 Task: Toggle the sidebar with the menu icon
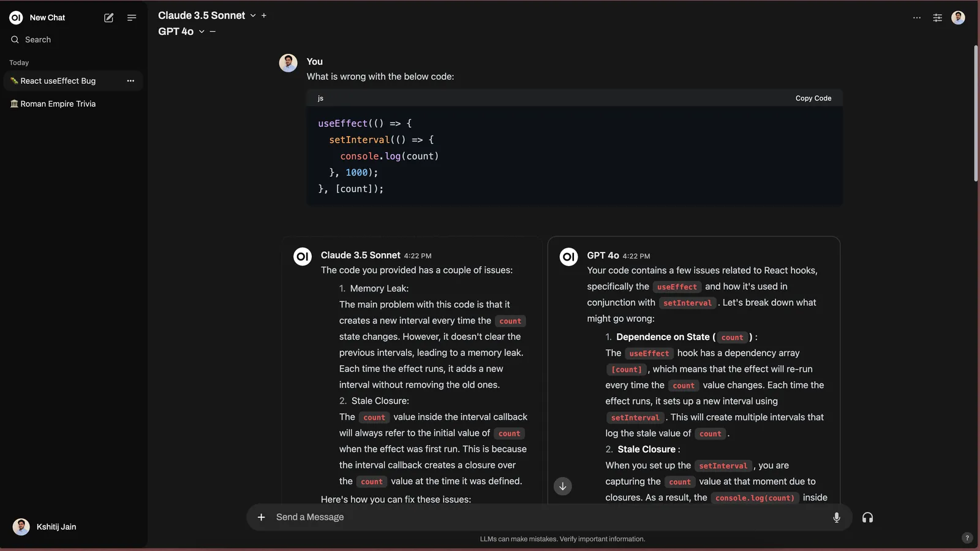coord(132,18)
